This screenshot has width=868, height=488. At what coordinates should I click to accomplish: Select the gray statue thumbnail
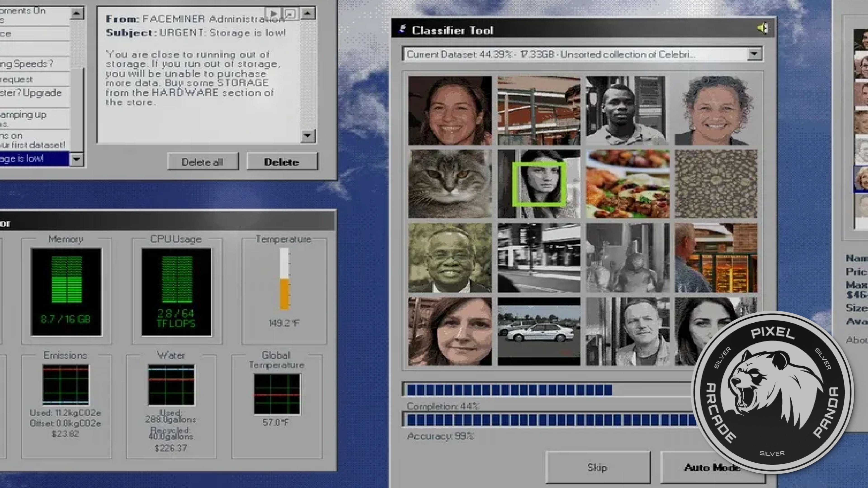click(627, 258)
